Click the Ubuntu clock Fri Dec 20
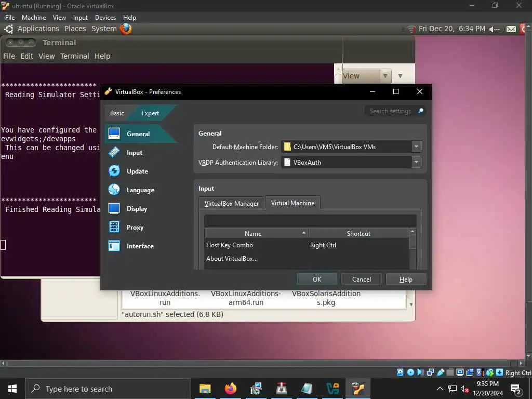 (x=451, y=29)
